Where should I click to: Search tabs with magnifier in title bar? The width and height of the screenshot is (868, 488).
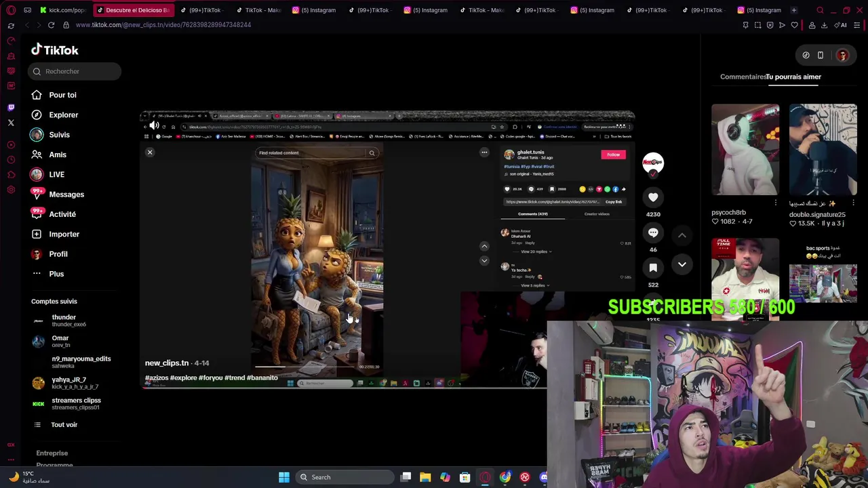[820, 10]
